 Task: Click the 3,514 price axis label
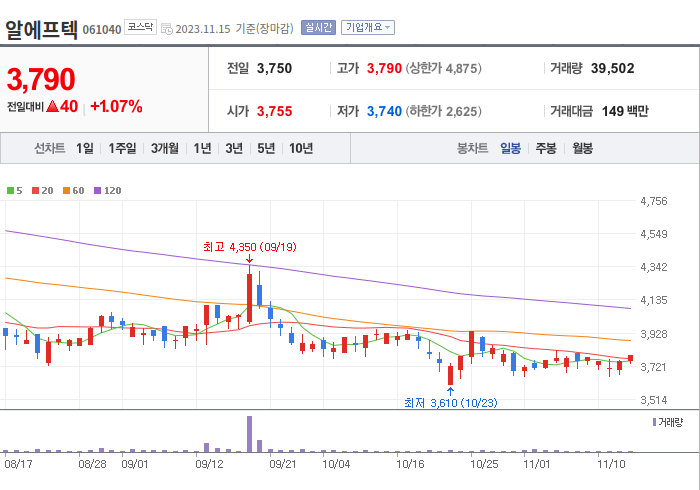pyautogui.click(x=654, y=400)
